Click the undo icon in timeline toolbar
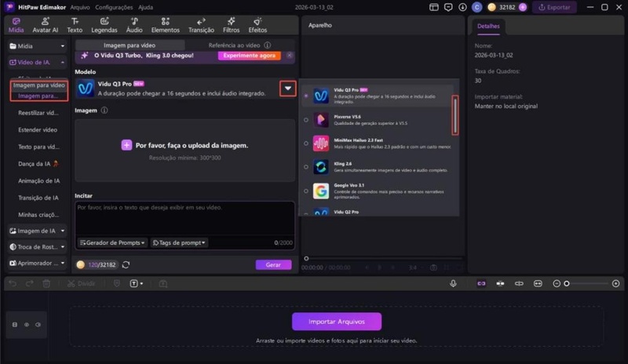 pos(13,283)
